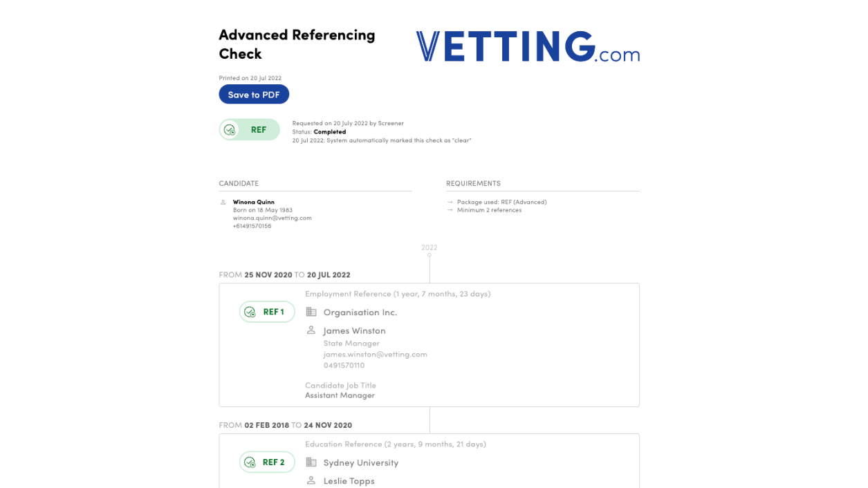Viewport: 868px width, 488px height.
Task: Select the REF 2 label text in the badge
Action: point(274,462)
